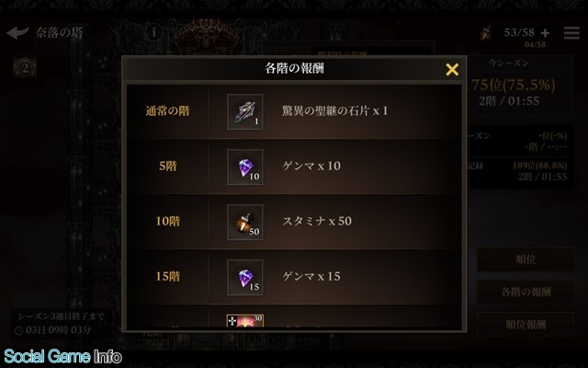Tap the ゲンマ x 15 reward text
Viewport: 588px width, 368px height.
tap(311, 277)
